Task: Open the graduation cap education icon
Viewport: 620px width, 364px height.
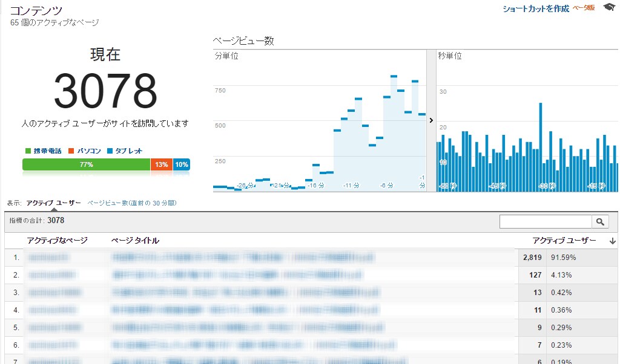Action: (x=609, y=7)
